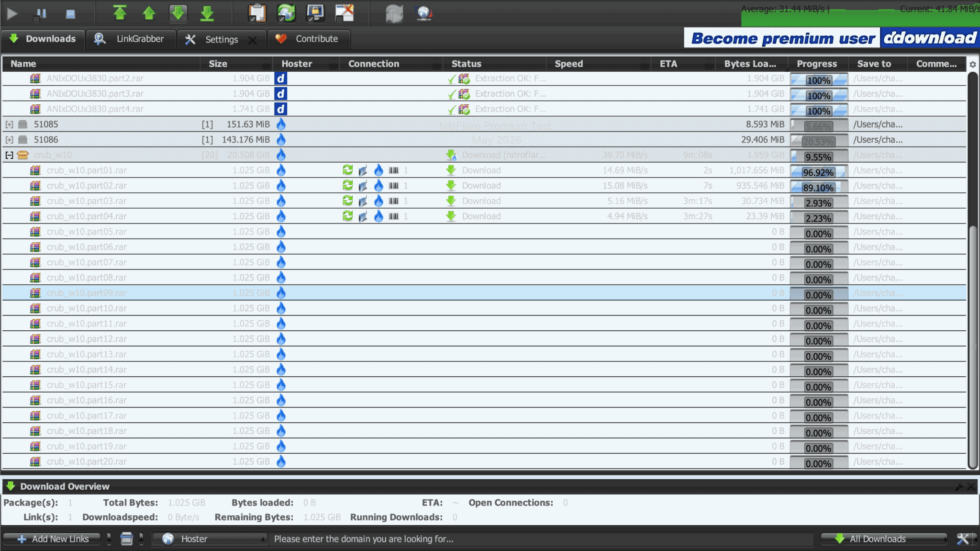
Task: Pause downloads using the pause icon
Action: coord(40,14)
